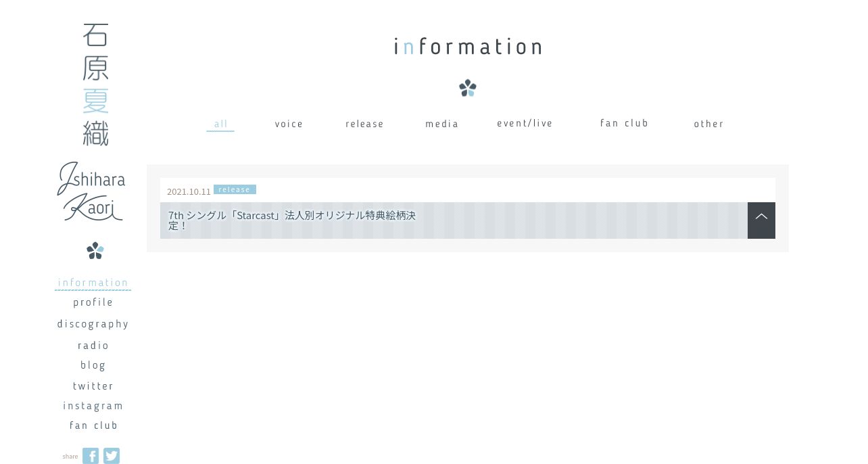Open the 'instagram' sidebar link
Screen dimensions: 868x464
click(x=93, y=406)
